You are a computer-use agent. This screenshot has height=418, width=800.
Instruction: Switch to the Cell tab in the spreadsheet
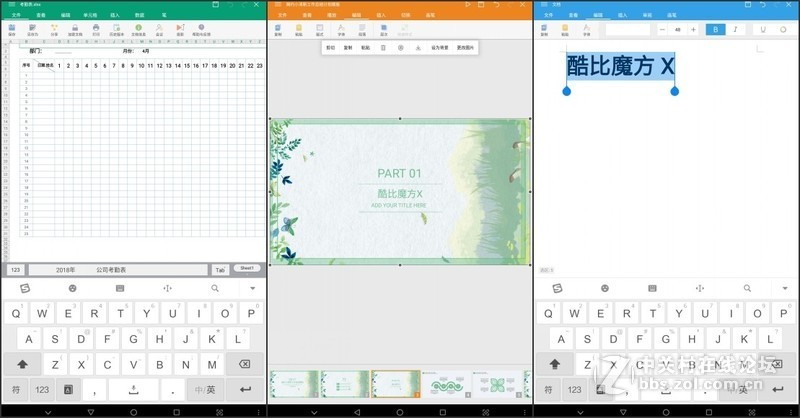(x=90, y=15)
